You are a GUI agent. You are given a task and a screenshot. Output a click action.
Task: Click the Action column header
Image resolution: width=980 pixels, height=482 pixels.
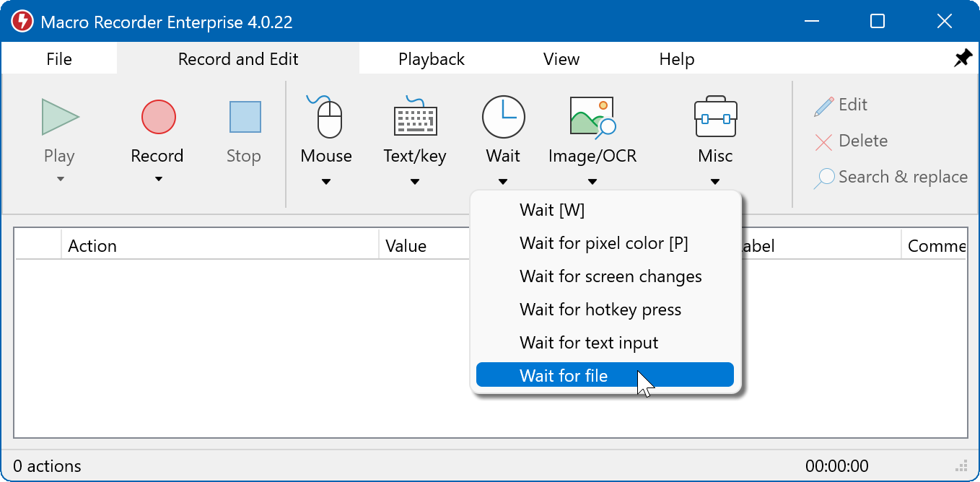[x=92, y=246]
